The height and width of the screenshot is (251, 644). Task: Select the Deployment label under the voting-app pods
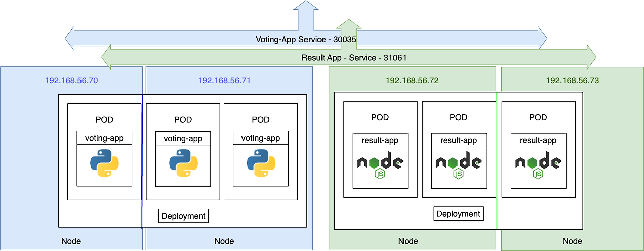pyautogui.click(x=184, y=216)
